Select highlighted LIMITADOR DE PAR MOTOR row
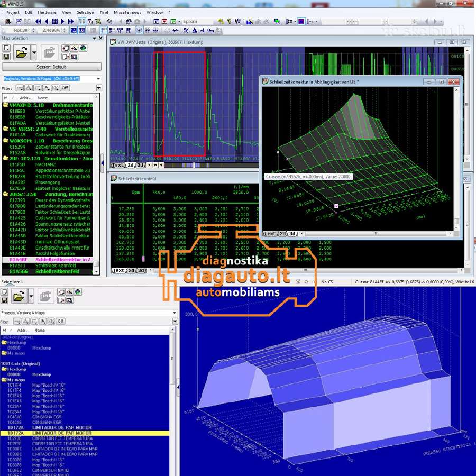This screenshot has width=476, height=476. [85, 433]
